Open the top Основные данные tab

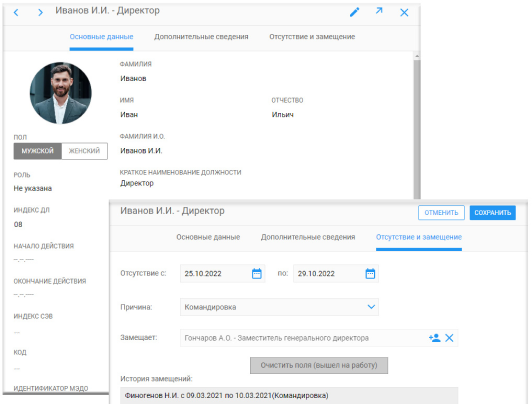pyautogui.click(x=101, y=37)
